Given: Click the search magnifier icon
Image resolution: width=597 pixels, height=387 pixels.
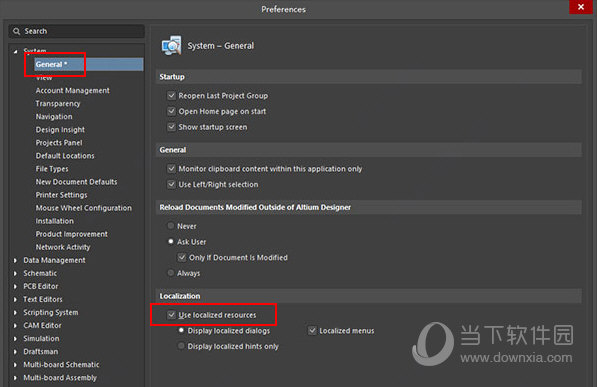Looking at the screenshot, I should 16,31.
